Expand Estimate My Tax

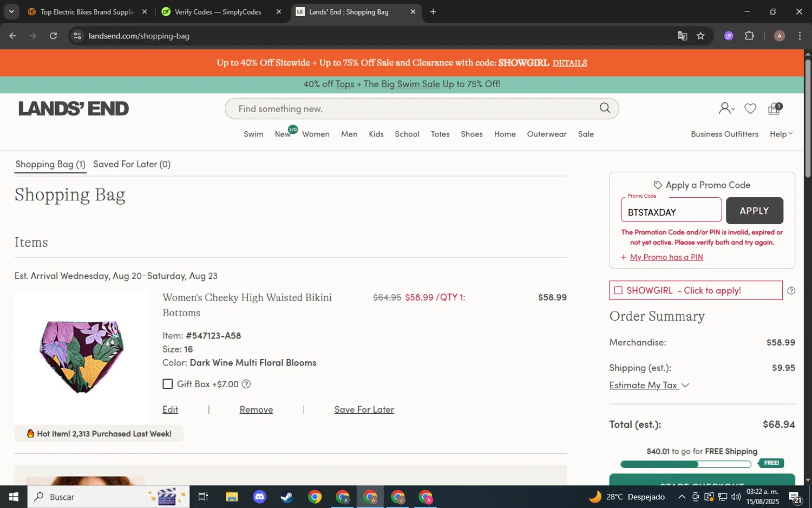click(649, 385)
